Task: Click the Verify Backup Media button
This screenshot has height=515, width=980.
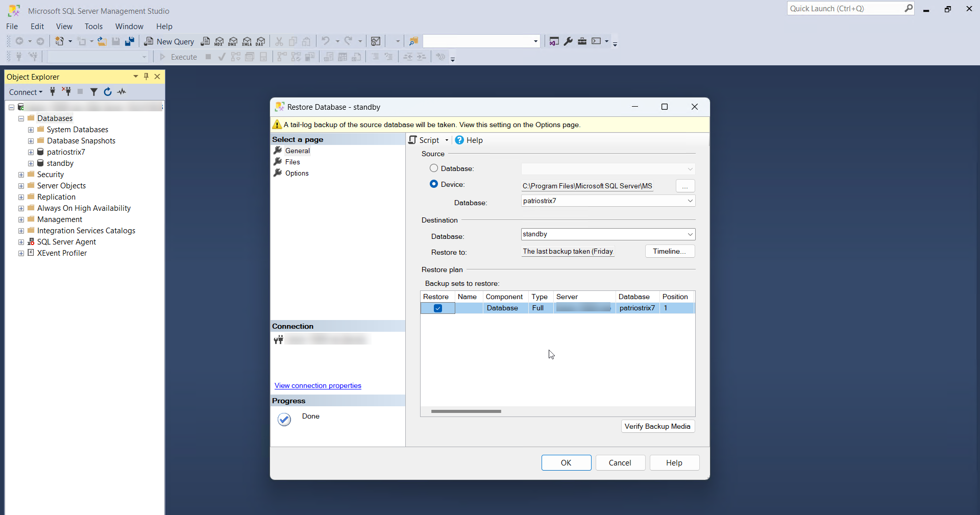Action: click(x=657, y=426)
